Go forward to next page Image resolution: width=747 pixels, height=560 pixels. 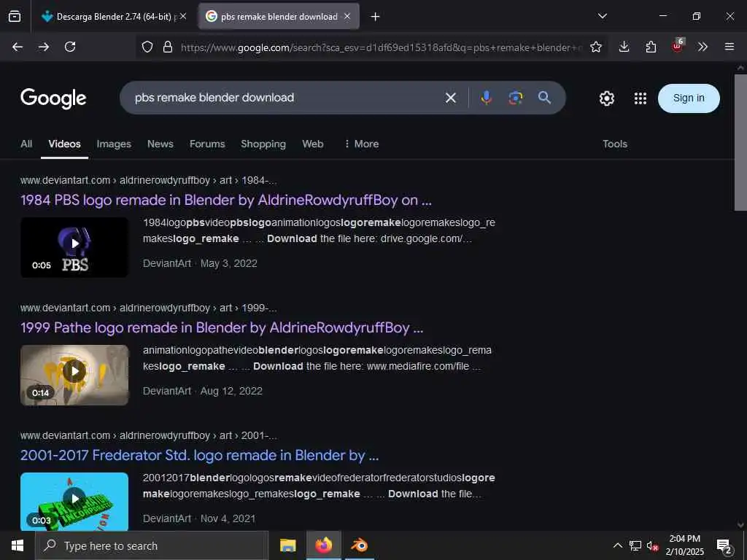tap(44, 47)
